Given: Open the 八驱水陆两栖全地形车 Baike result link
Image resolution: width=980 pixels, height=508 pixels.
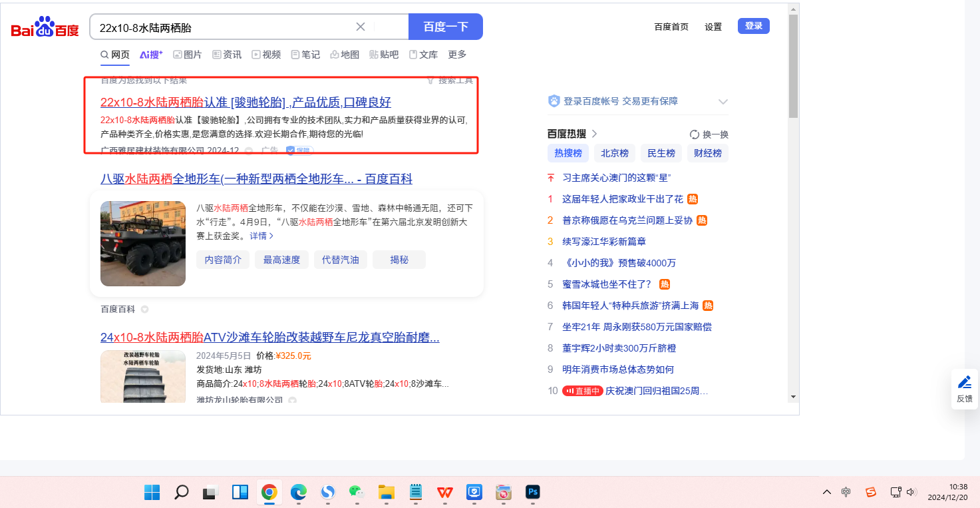Looking at the screenshot, I should (256, 179).
